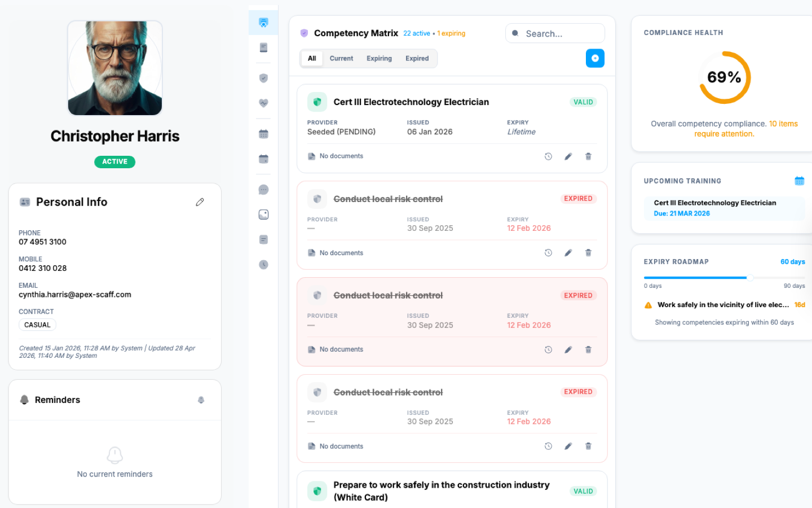
Task: Switch to the Current filter tab
Action: pos(341,58)
